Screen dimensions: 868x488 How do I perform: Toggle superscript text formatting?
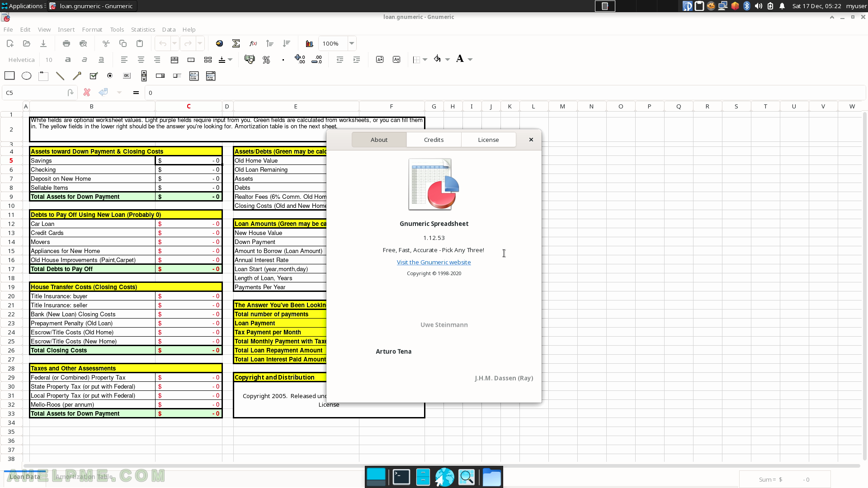(380, 59)
